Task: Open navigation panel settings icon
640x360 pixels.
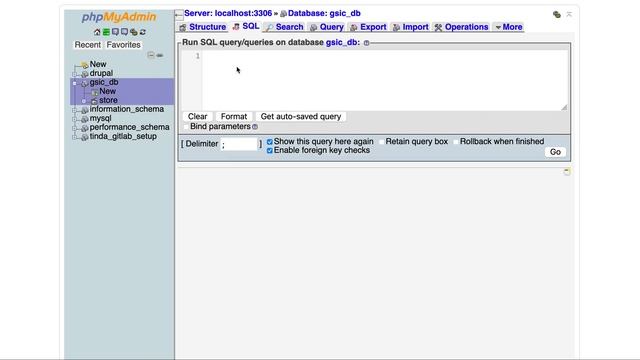Action: coord(133,32)
